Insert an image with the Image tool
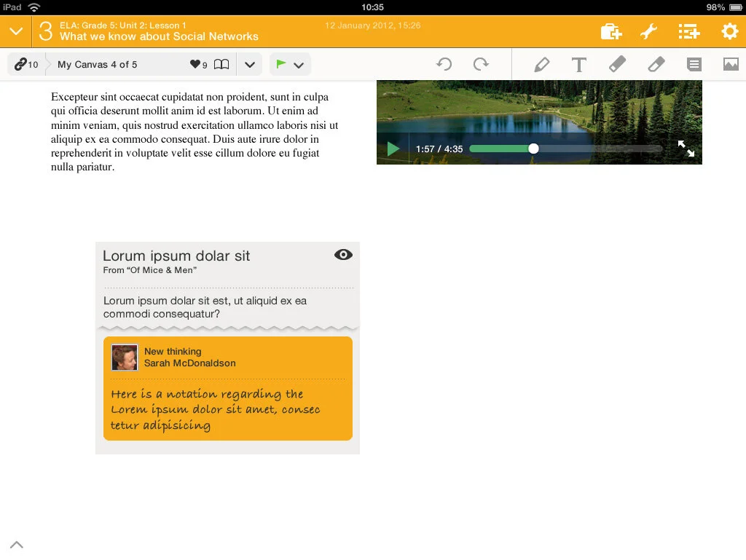This screenshot has height=560, width=746. point(731,64)
